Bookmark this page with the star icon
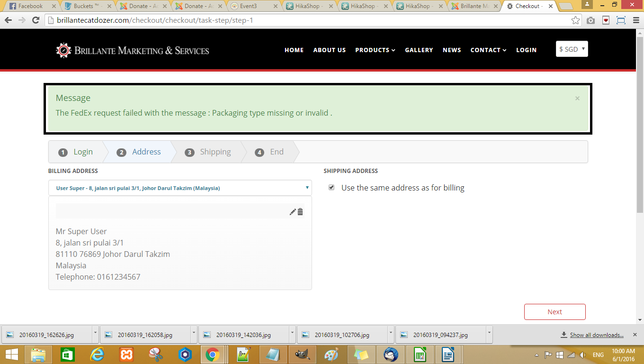Image resolution: width=644 pixels, height=364 pixels. [x=575, y=20]
